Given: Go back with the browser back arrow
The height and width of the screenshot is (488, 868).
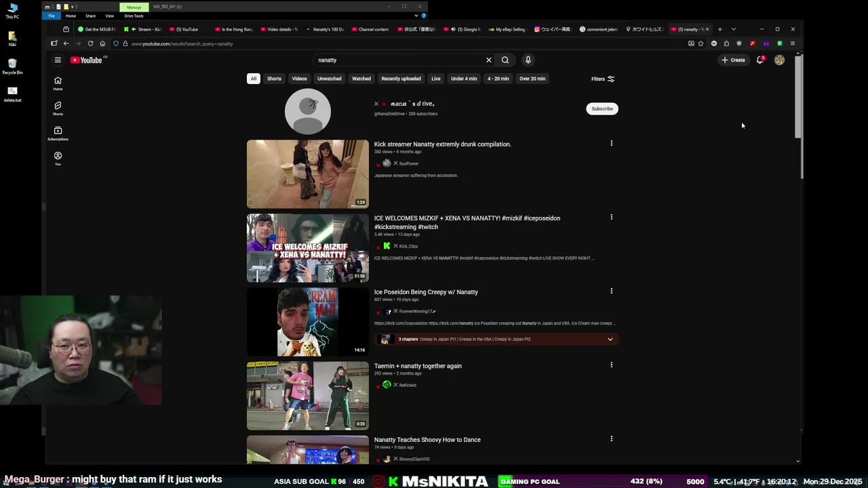Looking at the screenshot, I should coord(66,43).
